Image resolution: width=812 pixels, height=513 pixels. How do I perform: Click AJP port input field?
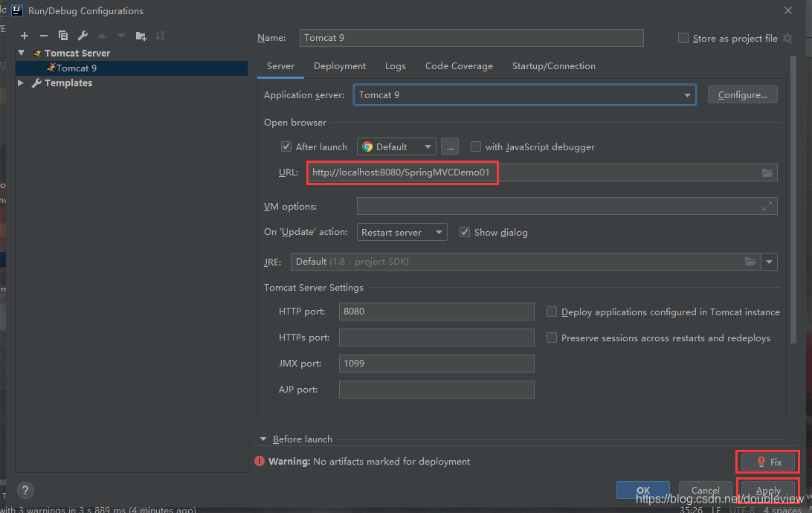[x=436, y=390]
